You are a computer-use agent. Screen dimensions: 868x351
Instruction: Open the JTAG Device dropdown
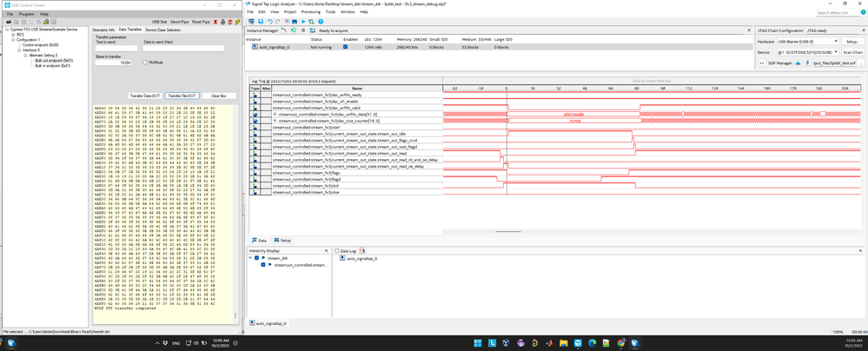(x=808, y=52)
